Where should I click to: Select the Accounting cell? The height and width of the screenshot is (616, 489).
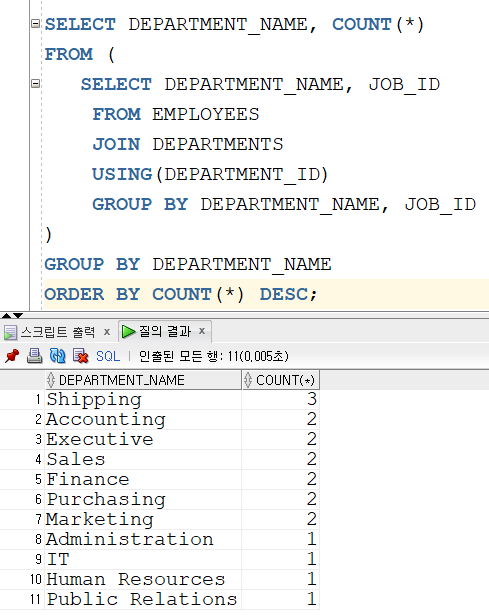[143, 420]
